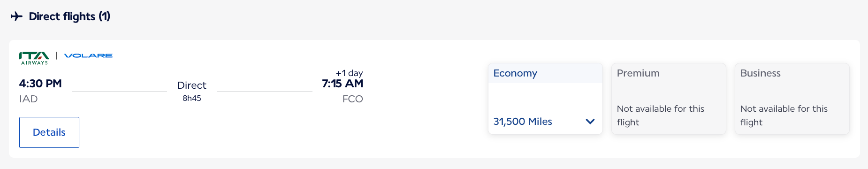
Task: Click the IAD departure airport code
Action: click(x=28, y=99)
